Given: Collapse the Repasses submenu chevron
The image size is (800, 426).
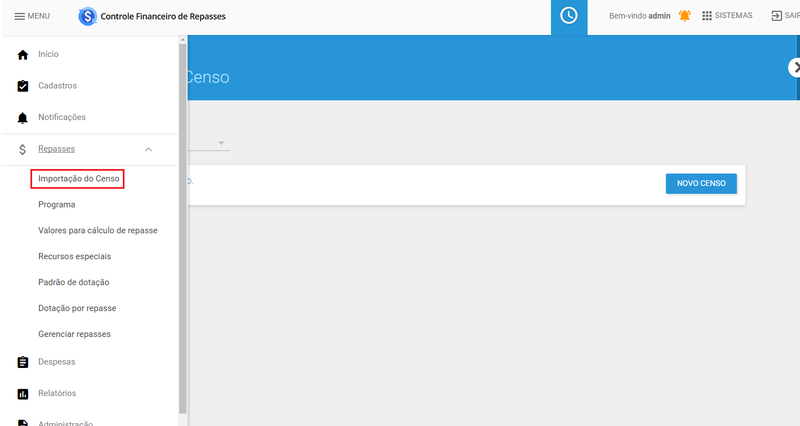Looking at the screenshot, I should point(148,149).
